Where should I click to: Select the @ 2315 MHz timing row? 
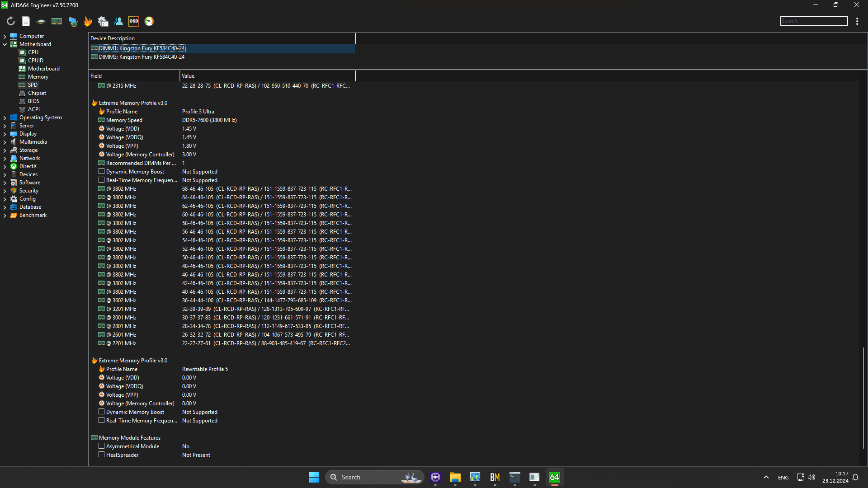pyautogui.click(x=222, y=86)
